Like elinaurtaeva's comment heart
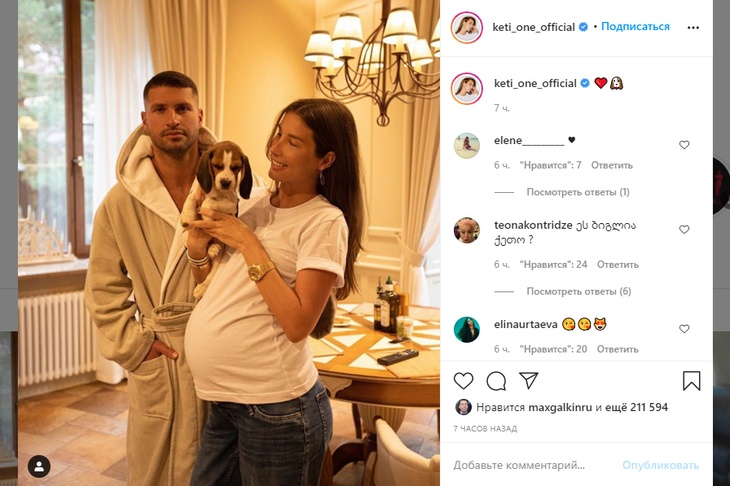 [684, 329]
